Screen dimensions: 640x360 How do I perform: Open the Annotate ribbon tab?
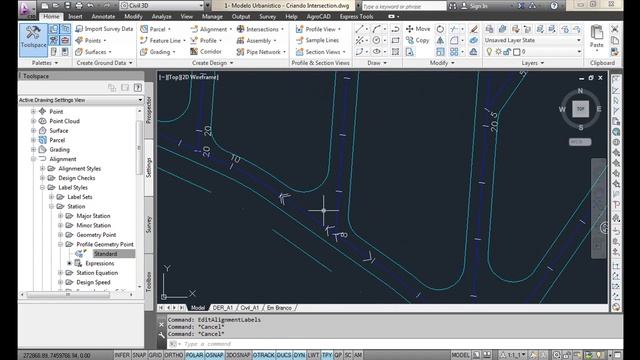(103, 17)
